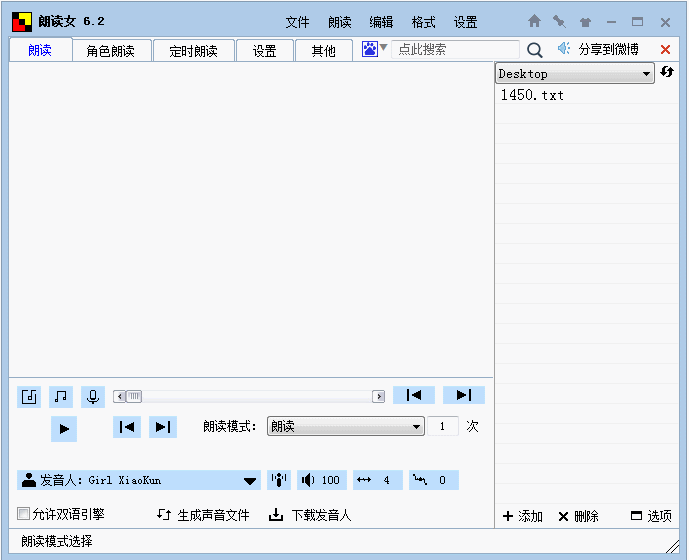Screen dimensions: 689x560
Task: Open the 发音人 Girl XiaoKun dropdown
Action: (250, 481)
